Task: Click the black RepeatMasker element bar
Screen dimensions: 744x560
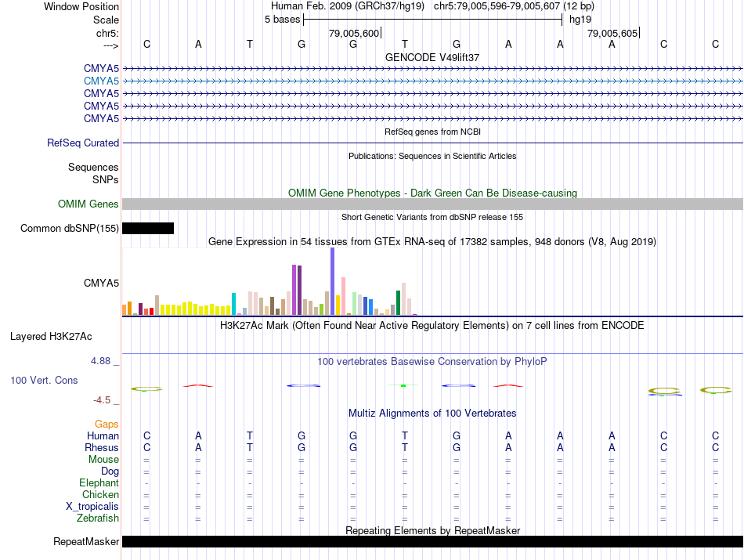Action: [x=432, y=541]
